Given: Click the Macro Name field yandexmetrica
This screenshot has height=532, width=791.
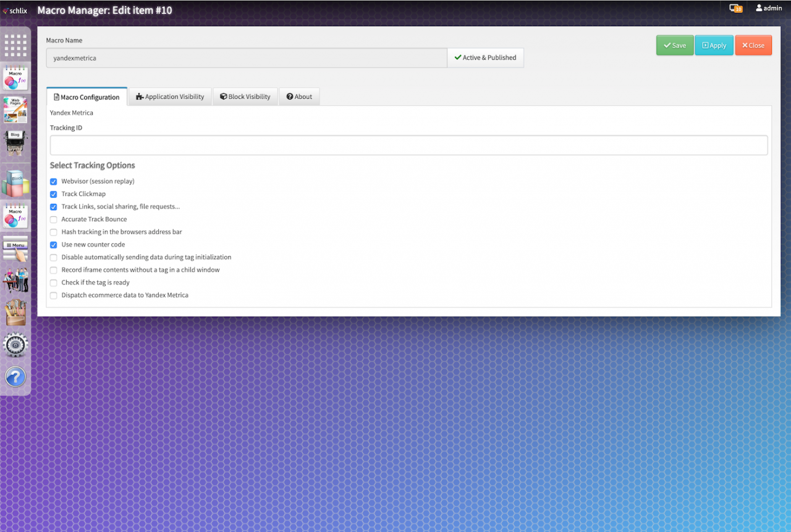Looking at the screenshot, I should [247, 57].
